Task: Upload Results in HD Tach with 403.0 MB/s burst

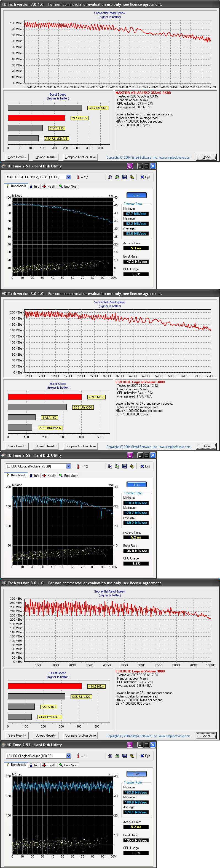Action: point(45,446)
